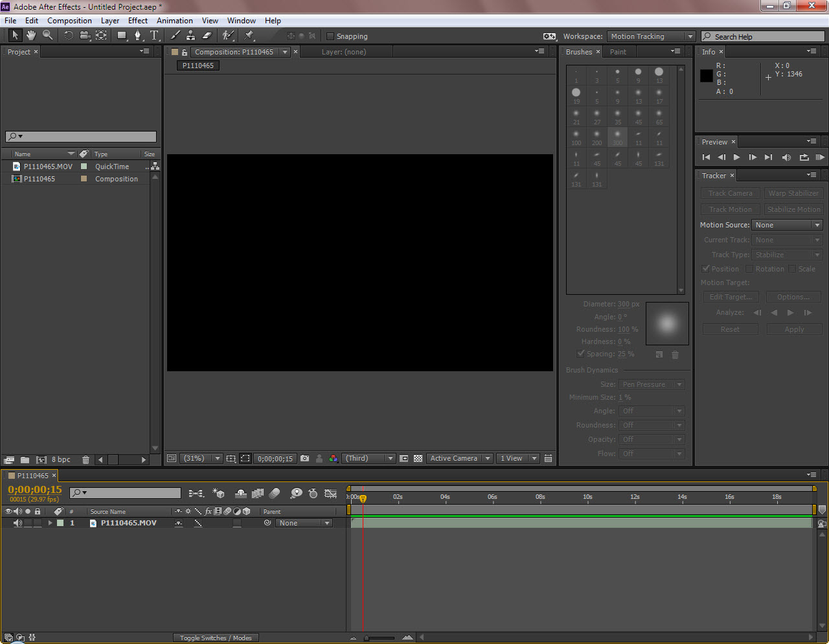Jump to first frame in Preview panel
829x644 pixels.
(706, 157)
